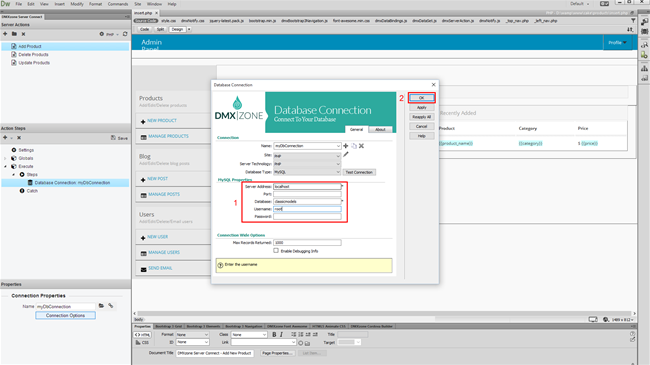
Task: Delete connection with X icon in dialog
Action: [361, 146]
